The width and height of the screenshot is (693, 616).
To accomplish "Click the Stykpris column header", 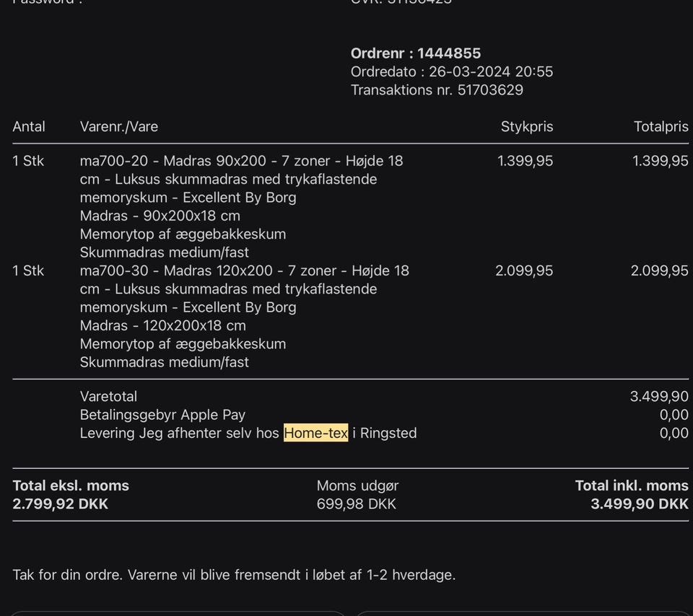I will click(527, 126).
